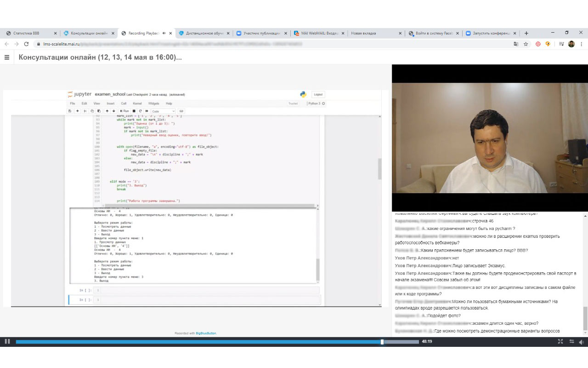Click the Logout button in Jupyter
The image size is (588, 368).
click(x=318, y=94)
